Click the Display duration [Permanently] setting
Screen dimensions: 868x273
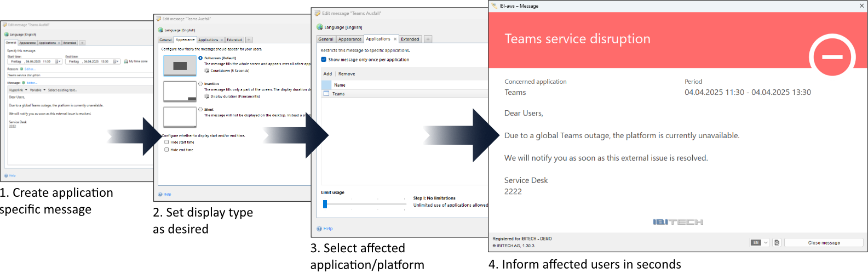235,96
